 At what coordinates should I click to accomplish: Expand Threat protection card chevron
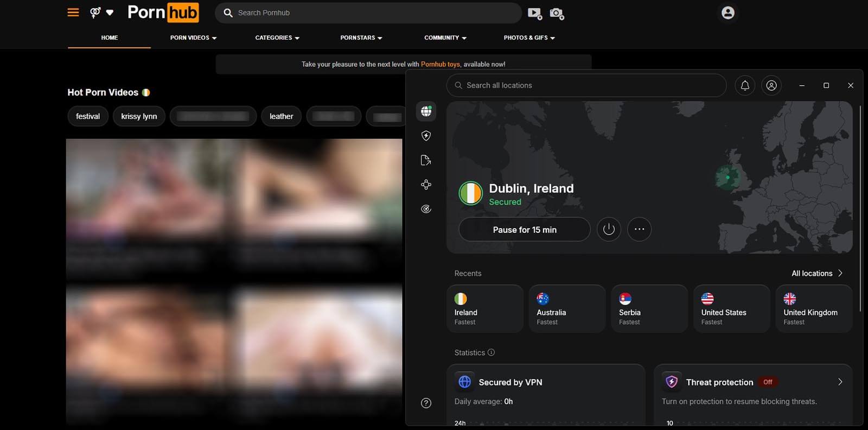(840, 382)
